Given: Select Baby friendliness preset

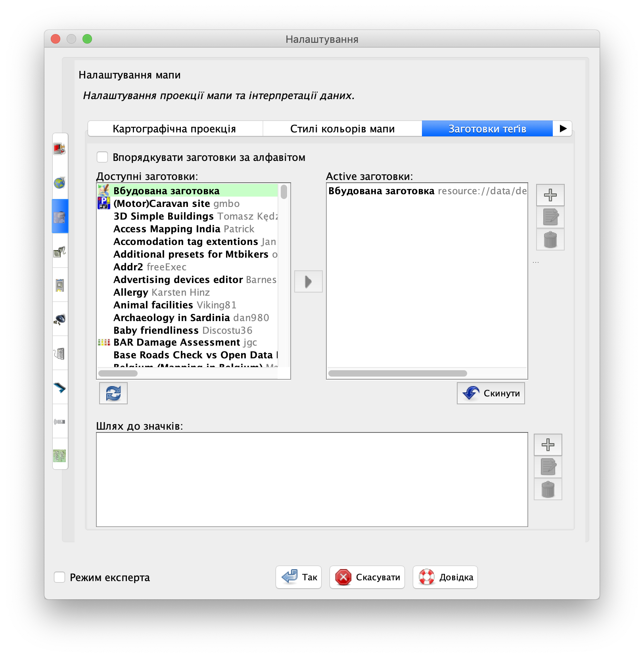Looking at the screenshot, I should (188, 330).
